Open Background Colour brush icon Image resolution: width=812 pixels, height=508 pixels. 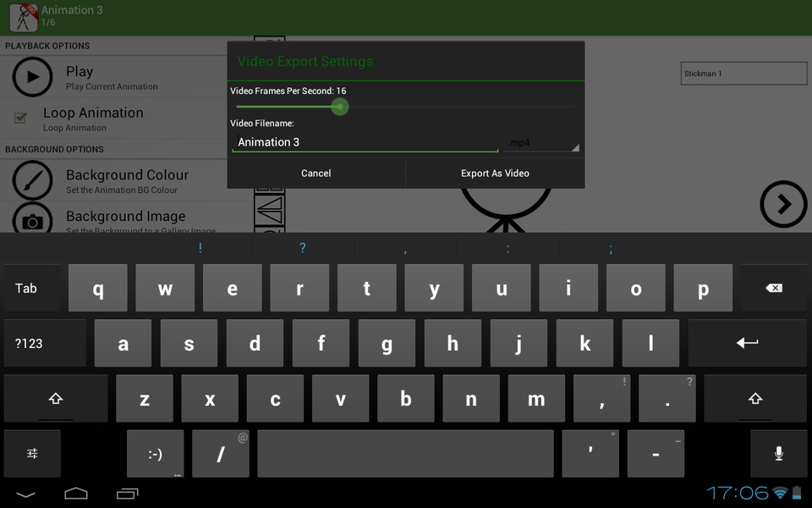pyautogui.click(x=32, y=180)
